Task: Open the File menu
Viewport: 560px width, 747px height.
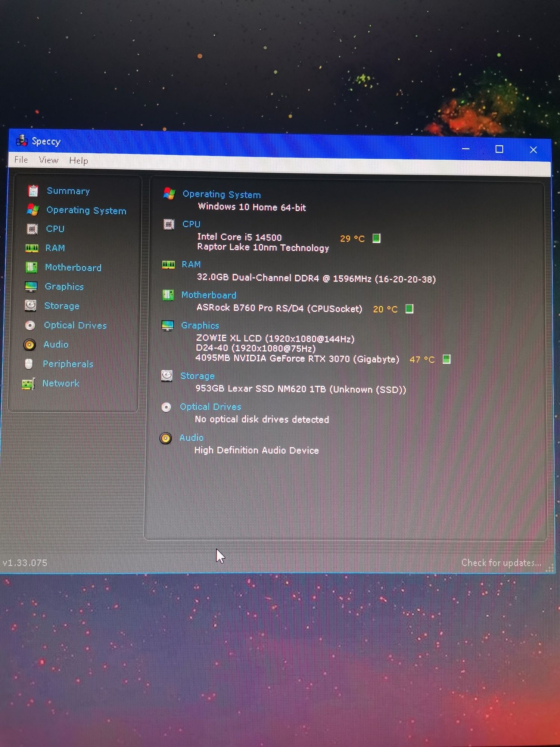Action: click(x=21, y=160)
